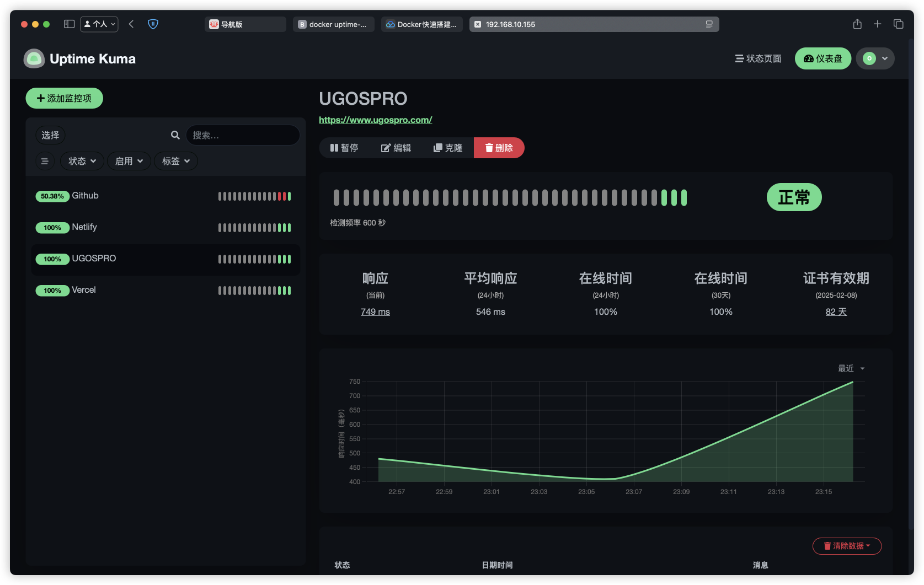The height and width of the screenshot is (585, 924).
Task: Click the 状态 table column header
Action: pyautogui.click(x=342, y=565)
